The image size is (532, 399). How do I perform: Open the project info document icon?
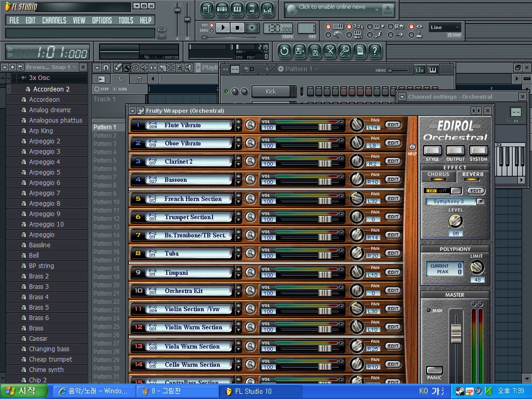coord(360,51)
